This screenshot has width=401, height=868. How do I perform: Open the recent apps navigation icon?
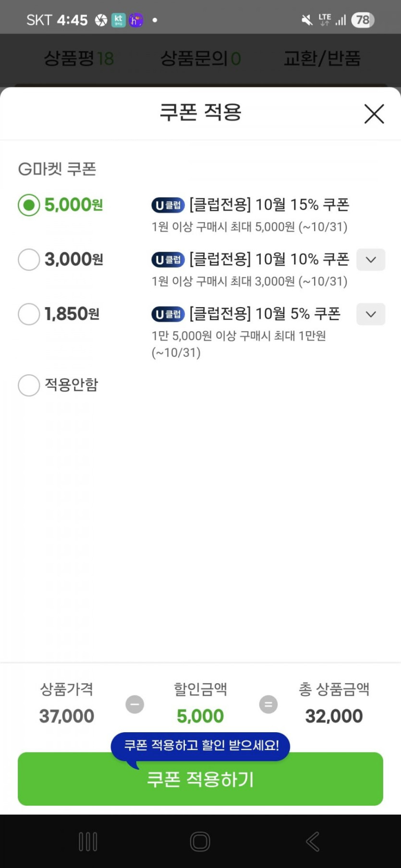88,842
